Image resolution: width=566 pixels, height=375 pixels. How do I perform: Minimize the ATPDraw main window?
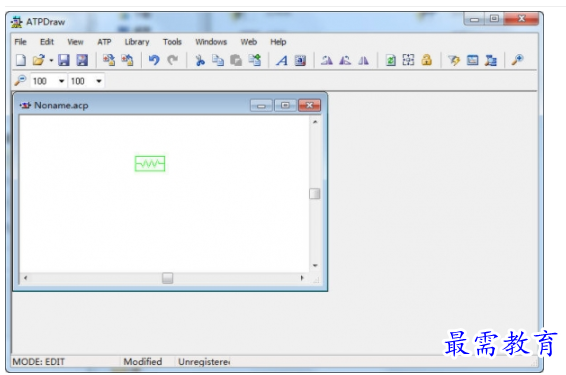474,19
